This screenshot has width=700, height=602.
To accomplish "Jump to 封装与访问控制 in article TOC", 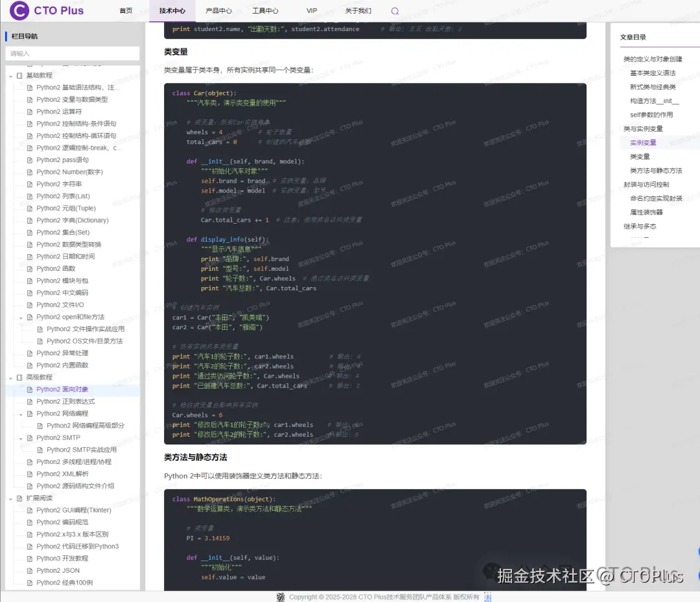I will pos(646,184).
